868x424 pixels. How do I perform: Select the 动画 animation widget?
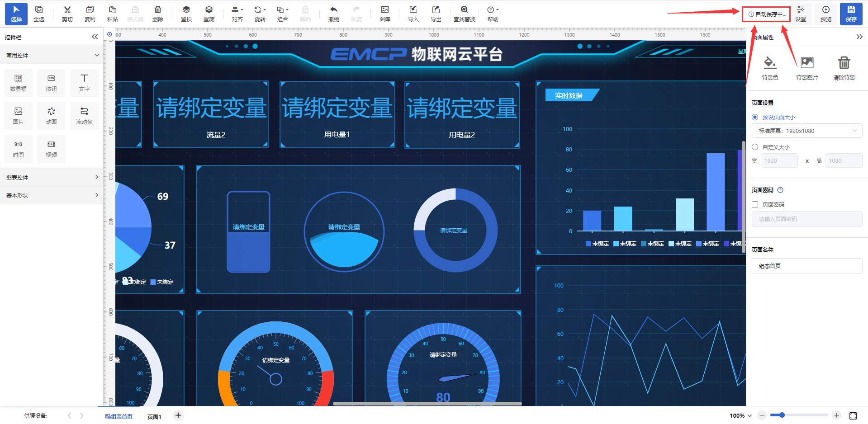pos(51,116)
